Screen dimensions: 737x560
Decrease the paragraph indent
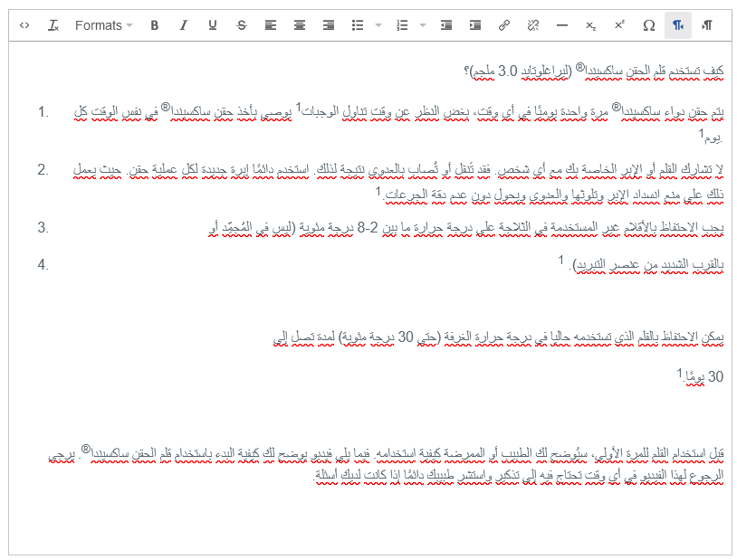[445, 25]
